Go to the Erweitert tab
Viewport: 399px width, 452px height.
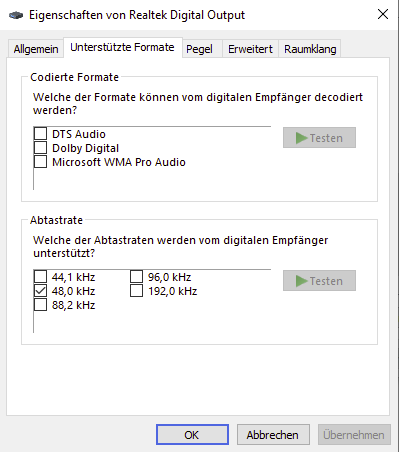[250, 49]
